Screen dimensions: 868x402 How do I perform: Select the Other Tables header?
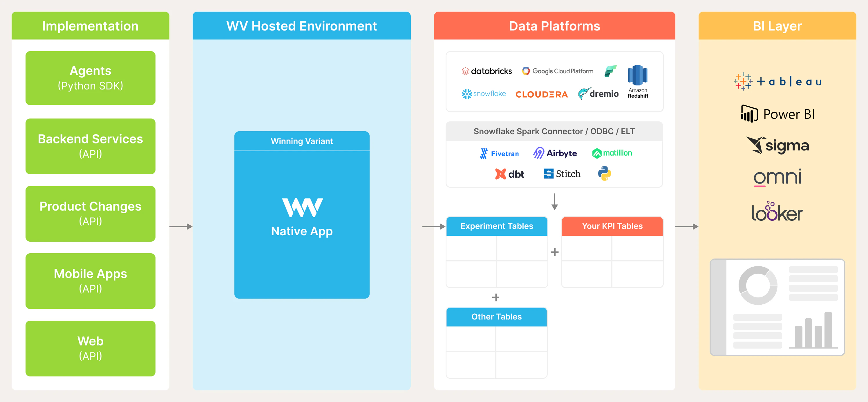pos(496,317)
